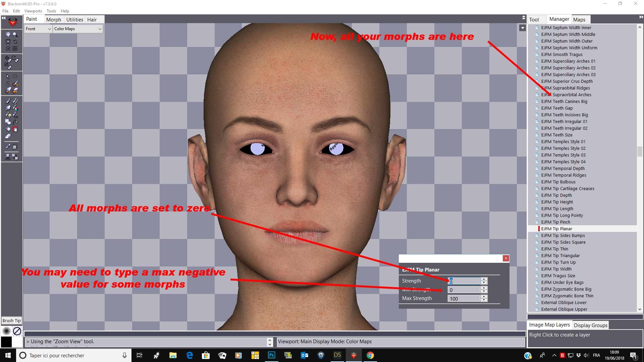Choose the shape drawing tool
644x362 pixels.
pyautogui.click(x=7, y=121)
